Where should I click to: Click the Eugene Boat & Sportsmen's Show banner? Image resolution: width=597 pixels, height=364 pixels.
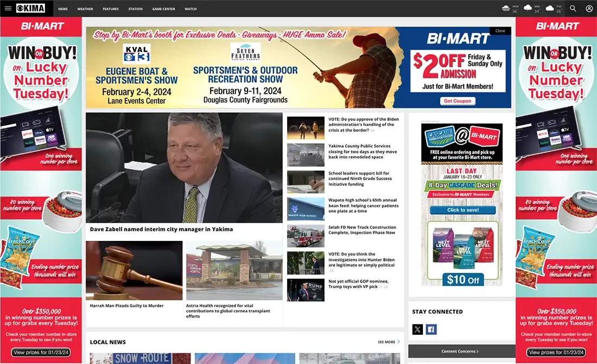point(136,75)
